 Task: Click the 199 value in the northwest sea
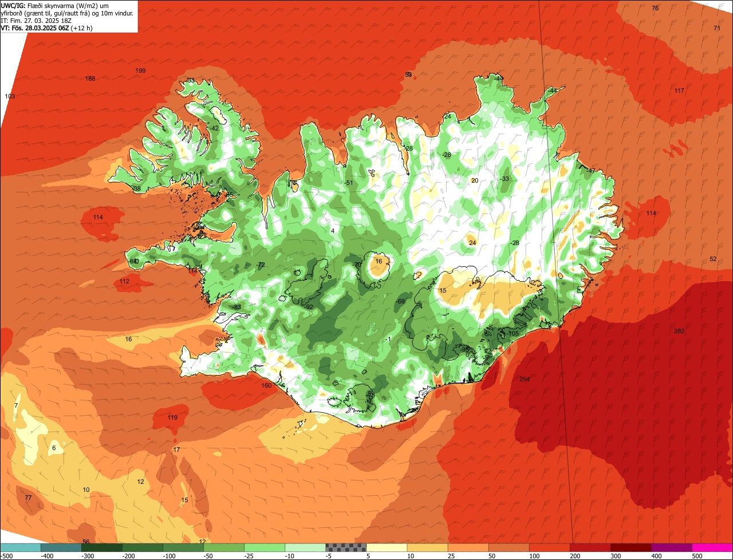tap(140, 70)
